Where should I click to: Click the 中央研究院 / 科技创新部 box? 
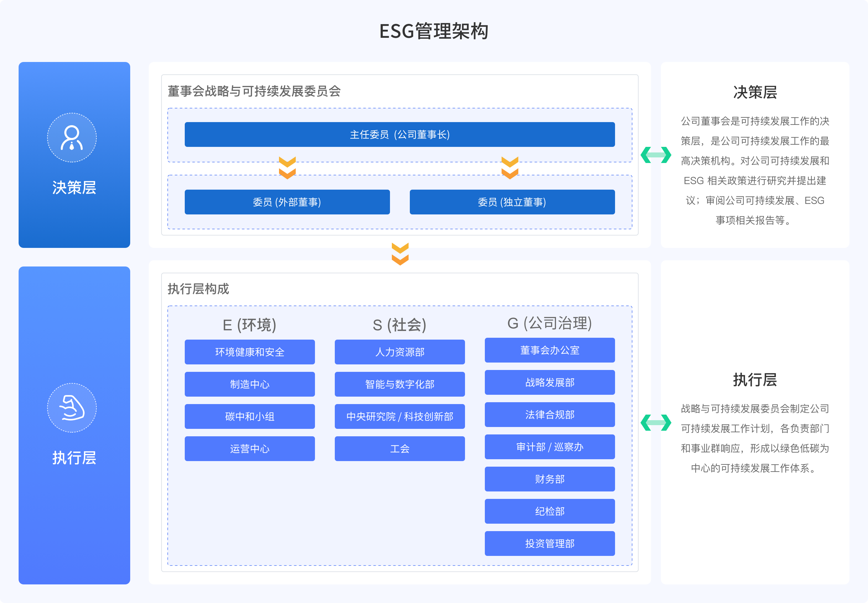coord(400,416)
